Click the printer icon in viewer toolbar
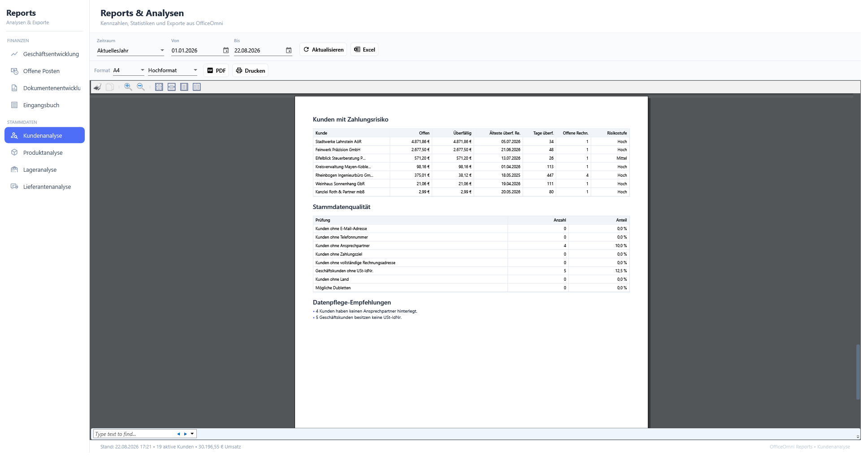The image size is (868, 470). [97, 87]
